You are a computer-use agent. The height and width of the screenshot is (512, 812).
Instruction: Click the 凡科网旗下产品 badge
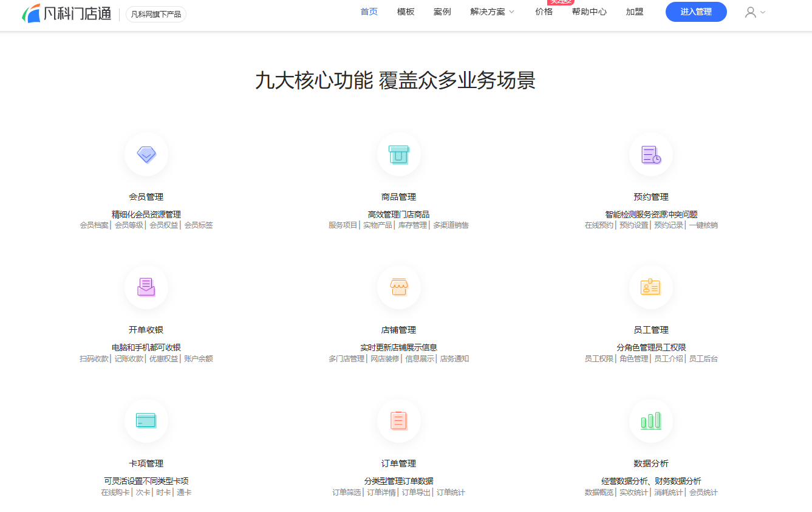click(x=156, y=14)
